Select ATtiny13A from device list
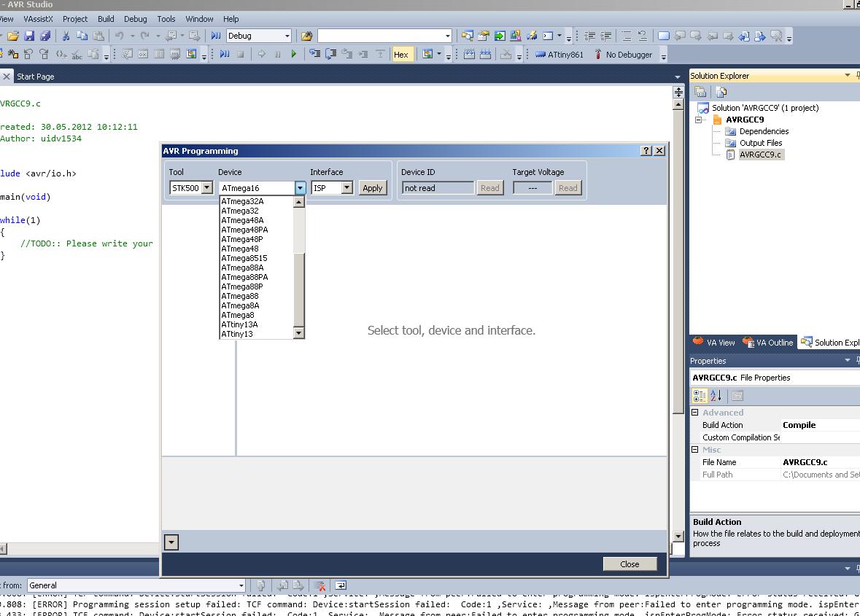Screen dimensions: 860x616 [257, 324]
